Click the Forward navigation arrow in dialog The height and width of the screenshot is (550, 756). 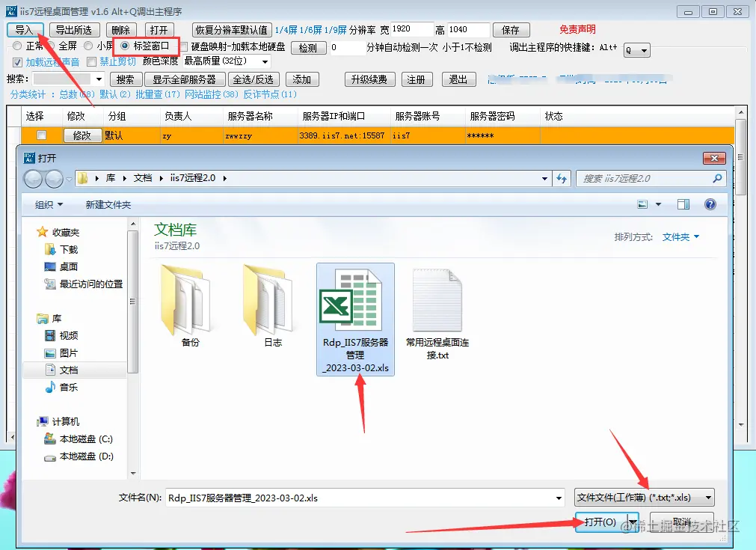(x=54, y=179)
